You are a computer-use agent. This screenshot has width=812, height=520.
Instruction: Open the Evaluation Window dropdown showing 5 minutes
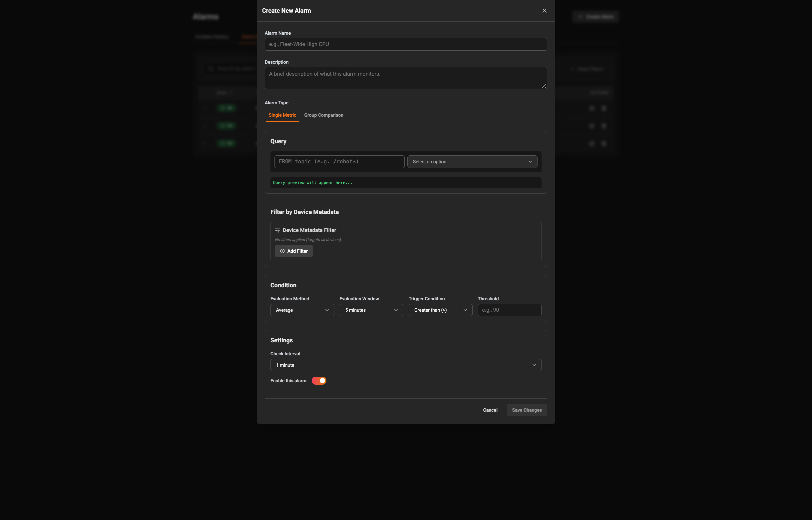pos(371,310)
